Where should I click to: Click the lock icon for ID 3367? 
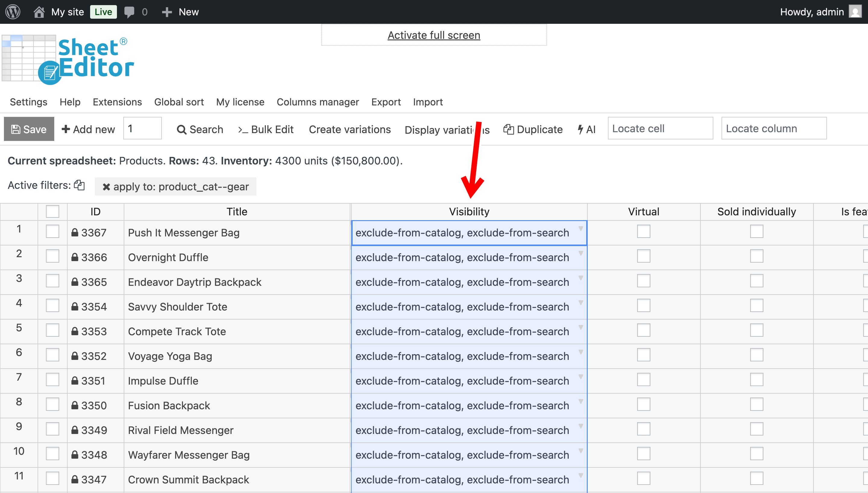pyautogui.click(x=75, y=232)
